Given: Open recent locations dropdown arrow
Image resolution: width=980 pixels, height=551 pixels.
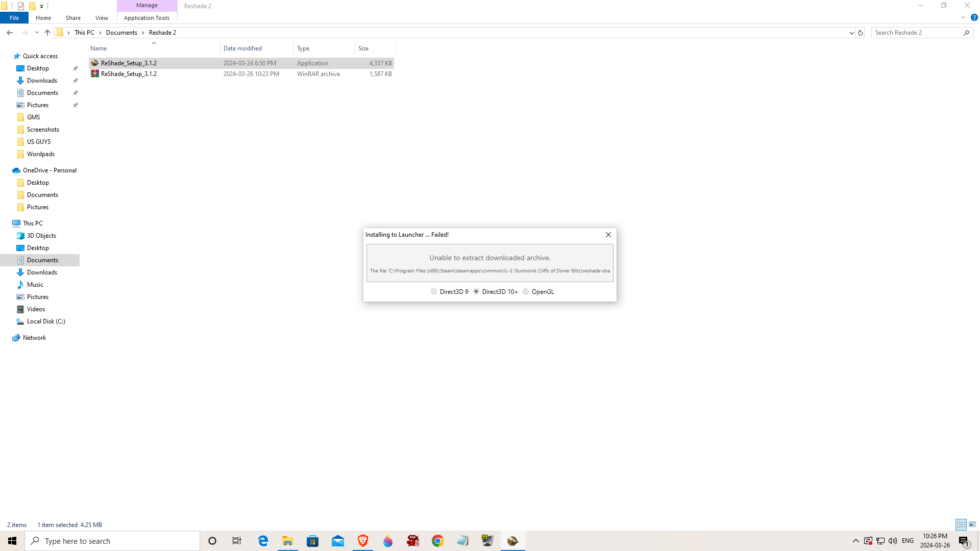Looking at the screenshot, I should pyautogui.click(x=37, y=33).
